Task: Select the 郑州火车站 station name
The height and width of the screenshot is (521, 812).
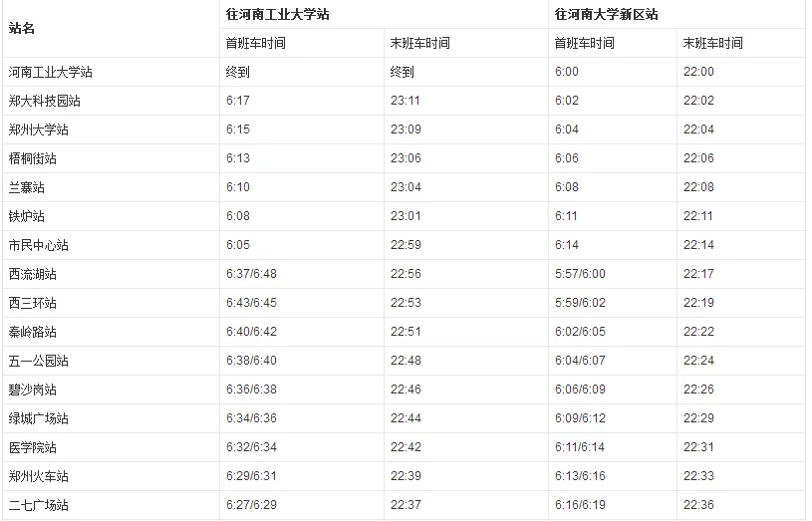Action: [39, 476]
